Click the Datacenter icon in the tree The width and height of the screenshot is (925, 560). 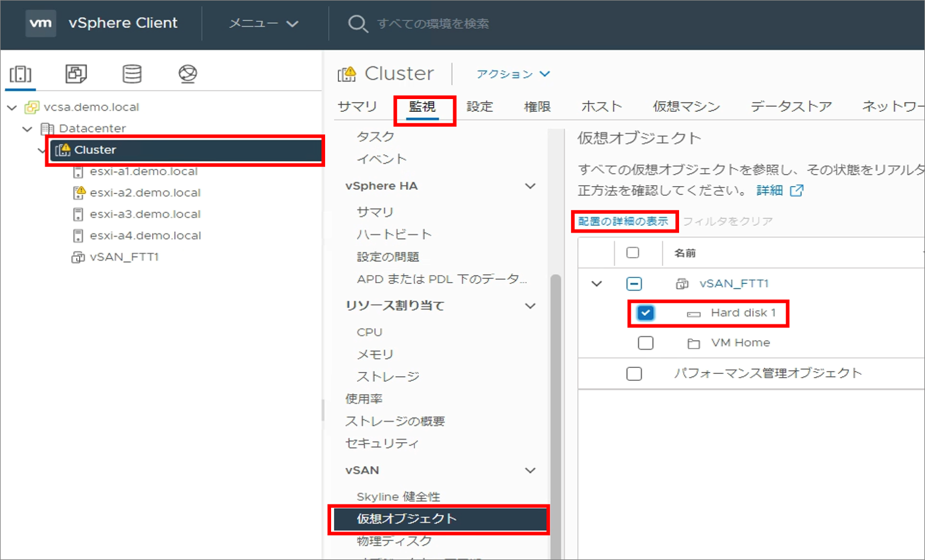click(x=47, y=129)
